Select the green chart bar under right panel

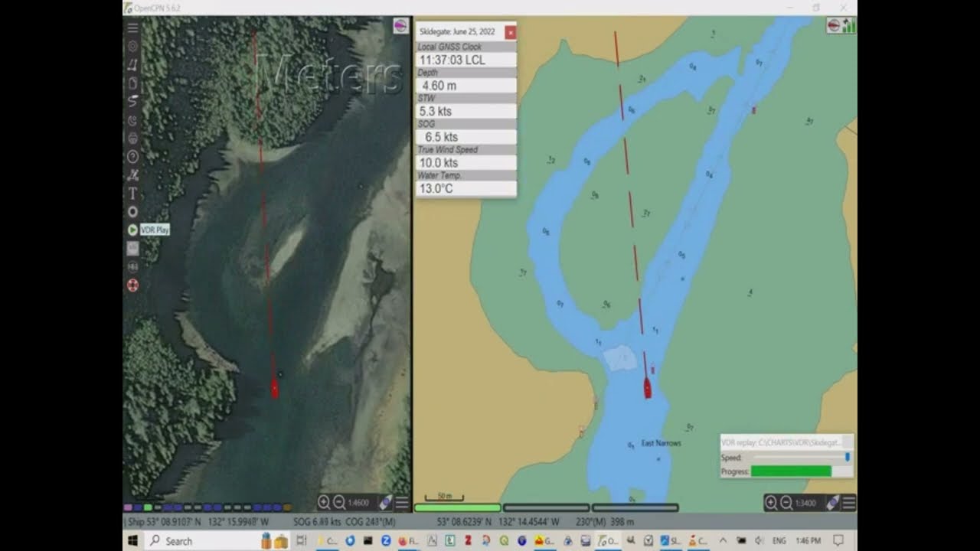click(x=458, y=507)
